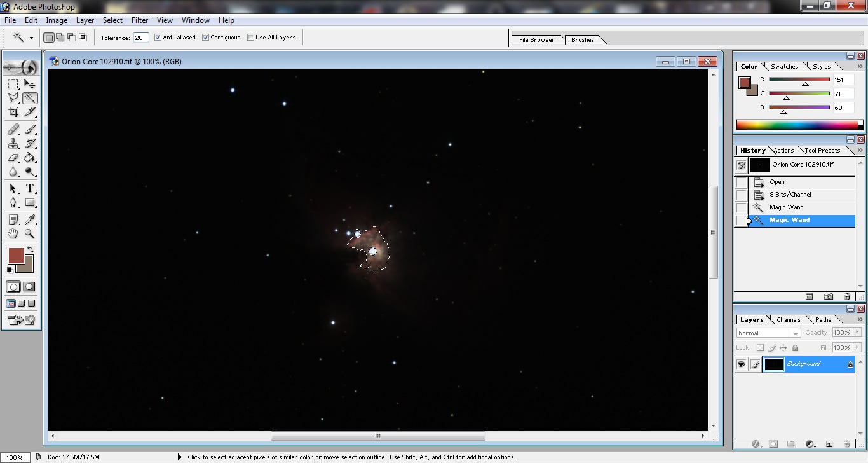Enable Use All Layers checkbox
868x463 pixels.
(x=250, y=38)
